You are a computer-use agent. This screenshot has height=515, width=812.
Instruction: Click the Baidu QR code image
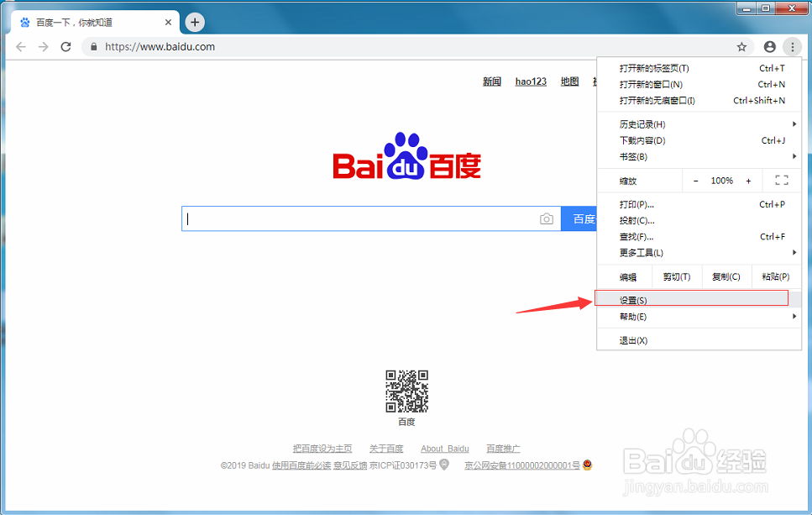407,392
